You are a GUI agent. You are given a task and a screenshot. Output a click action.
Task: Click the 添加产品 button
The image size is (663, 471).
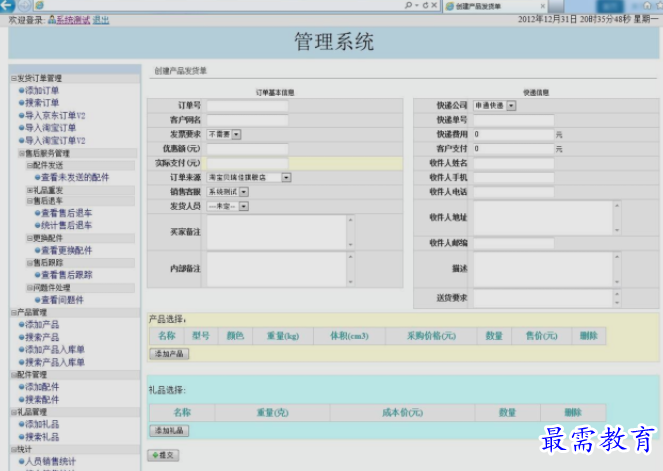(169, 354)
